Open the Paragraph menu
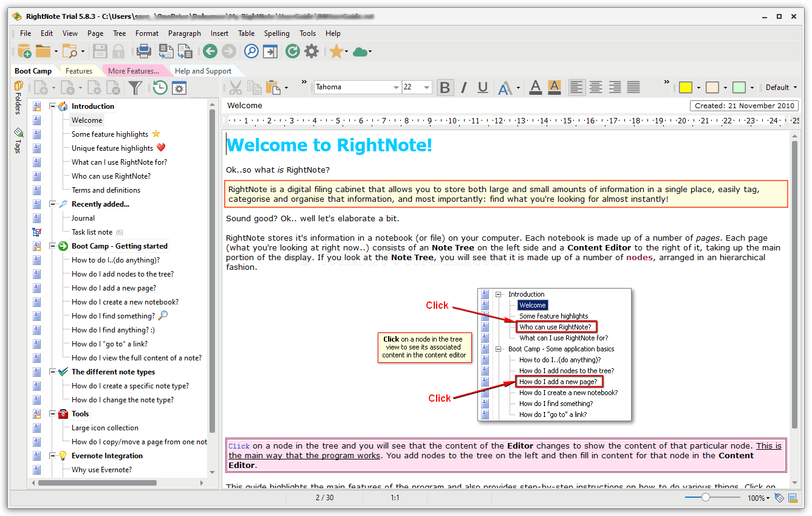This screenshot has height=516, width=812. [x=184, y=33]
